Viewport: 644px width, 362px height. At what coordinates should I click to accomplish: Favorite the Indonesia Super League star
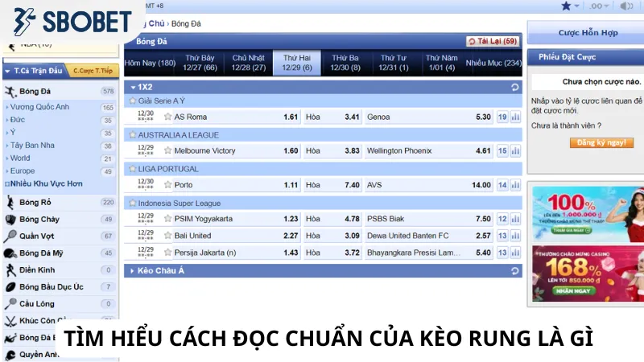point(132,203)
